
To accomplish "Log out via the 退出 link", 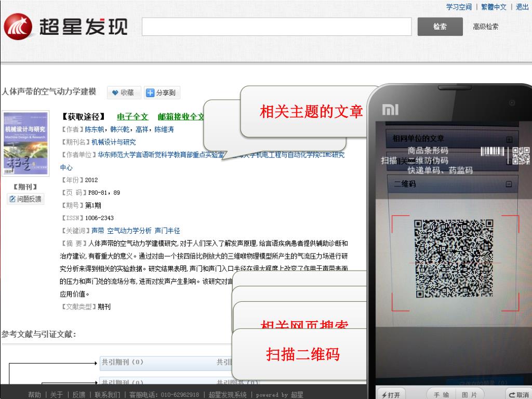I will point(522,7).
